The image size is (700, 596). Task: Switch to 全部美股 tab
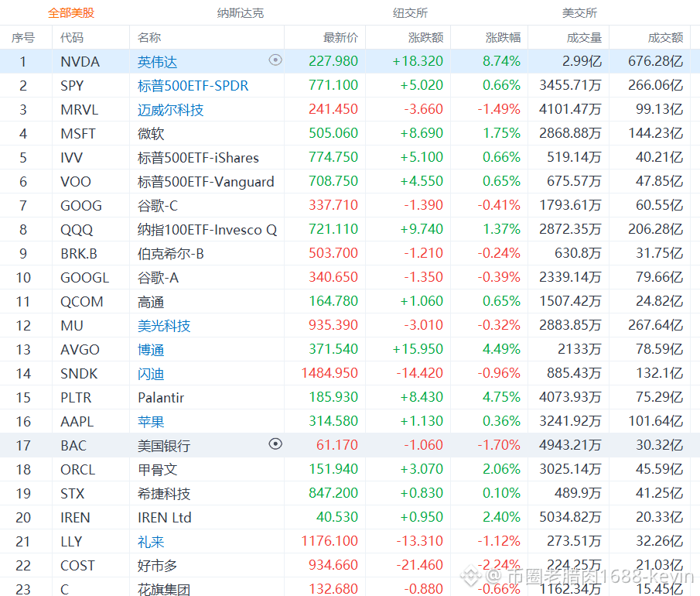(x=71, y=13)
